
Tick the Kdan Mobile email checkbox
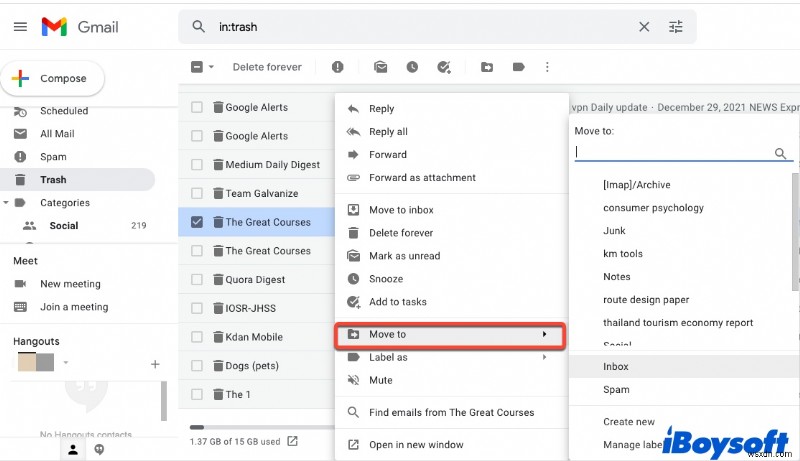click(x=197, y=337)
